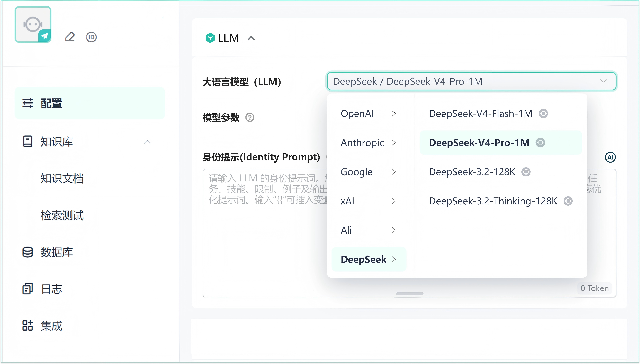
Task: Click the ID icon next to the avatar
Action: (x=91, y=37)
